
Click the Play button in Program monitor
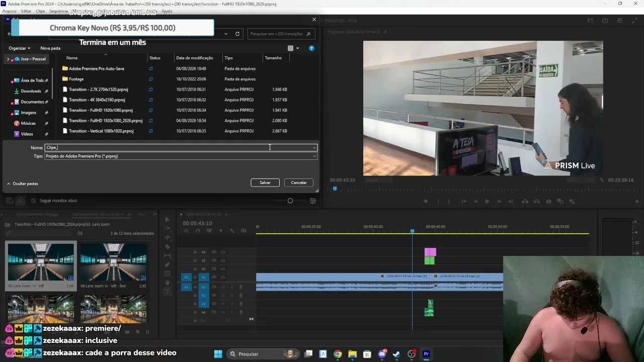[487, 202]
